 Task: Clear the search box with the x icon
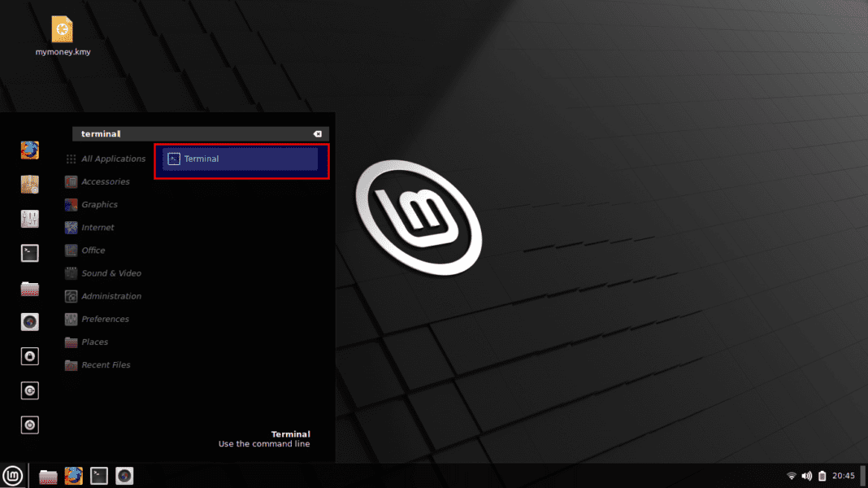(317, 133)
